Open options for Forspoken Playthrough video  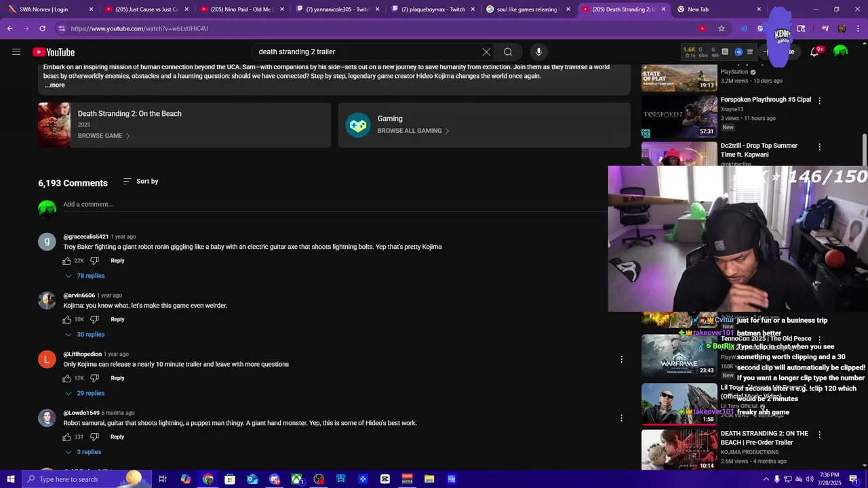[819, 100]
